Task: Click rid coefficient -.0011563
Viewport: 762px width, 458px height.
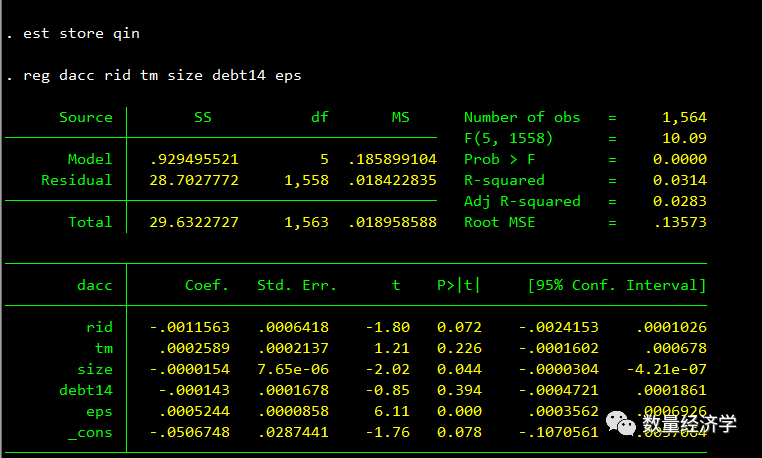Action: (190, 327)
